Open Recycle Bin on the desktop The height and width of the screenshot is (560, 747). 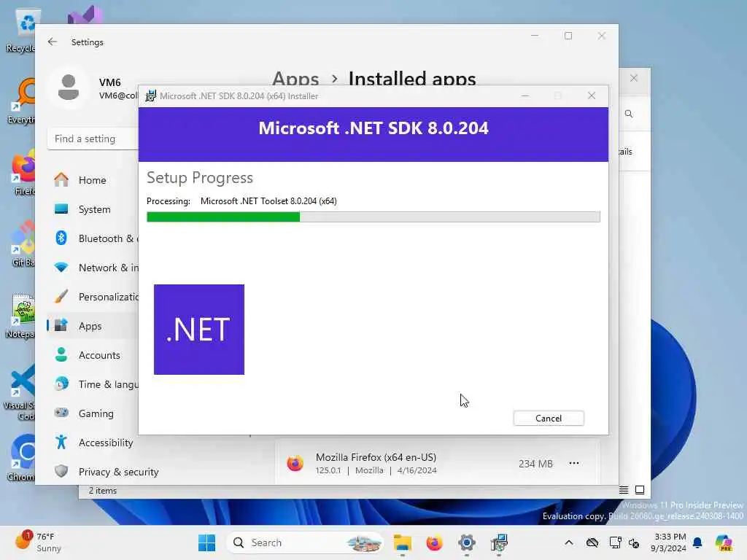[21, 31]
